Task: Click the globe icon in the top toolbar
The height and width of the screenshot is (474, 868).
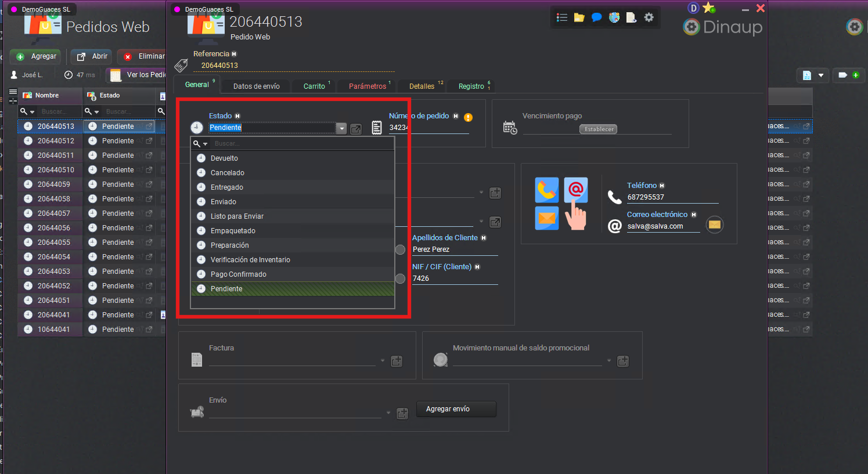Action: click(x=614, y=17)
